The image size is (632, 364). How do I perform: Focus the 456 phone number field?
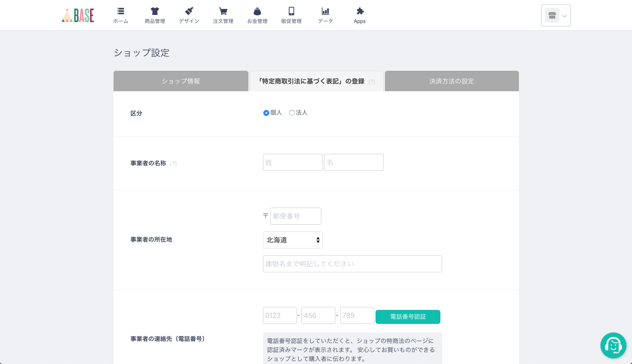click(x=318, y=315)
